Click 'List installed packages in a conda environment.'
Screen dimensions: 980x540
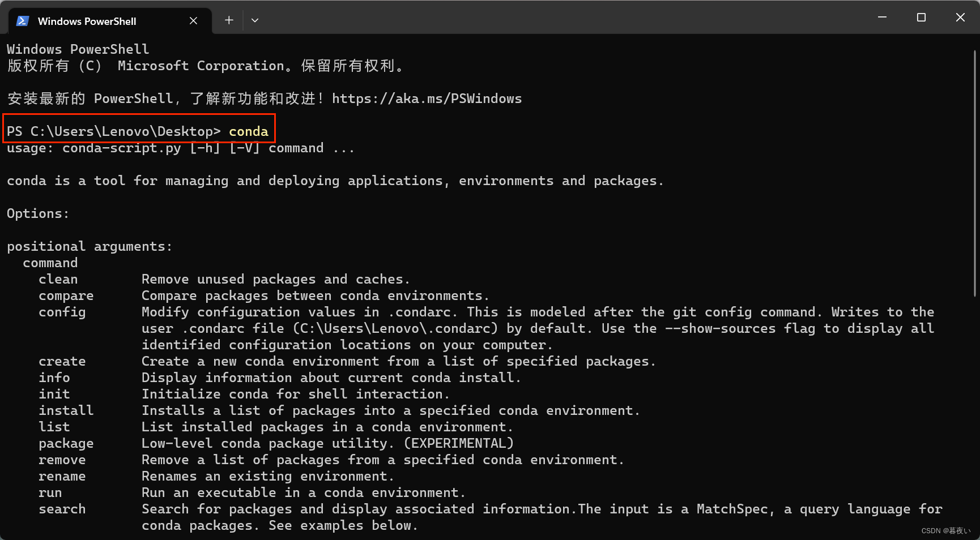327,427
